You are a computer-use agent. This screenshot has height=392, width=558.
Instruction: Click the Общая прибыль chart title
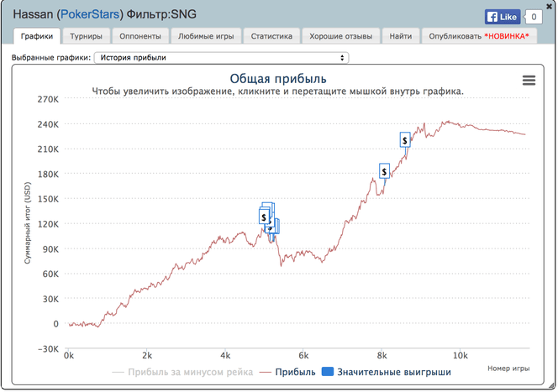[278, 79]
